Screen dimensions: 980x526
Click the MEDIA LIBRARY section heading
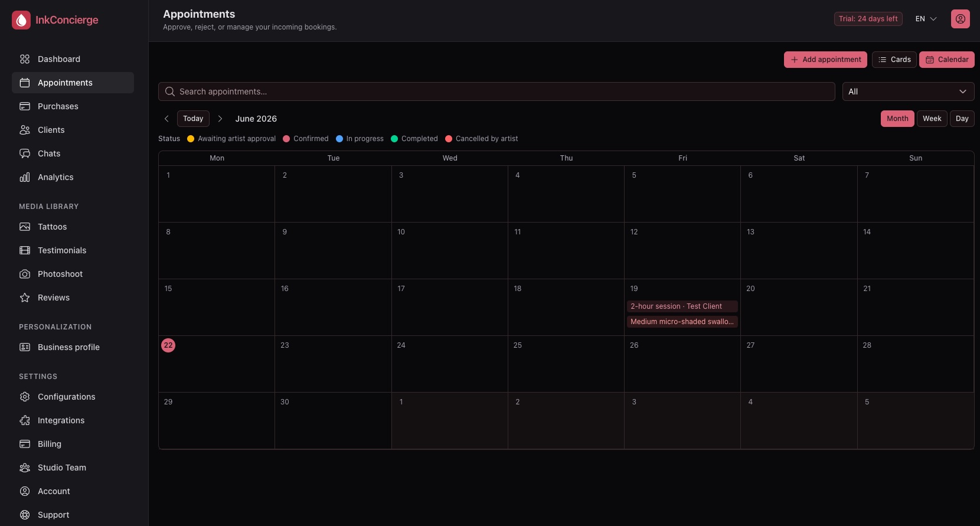(x=49, y=207)
